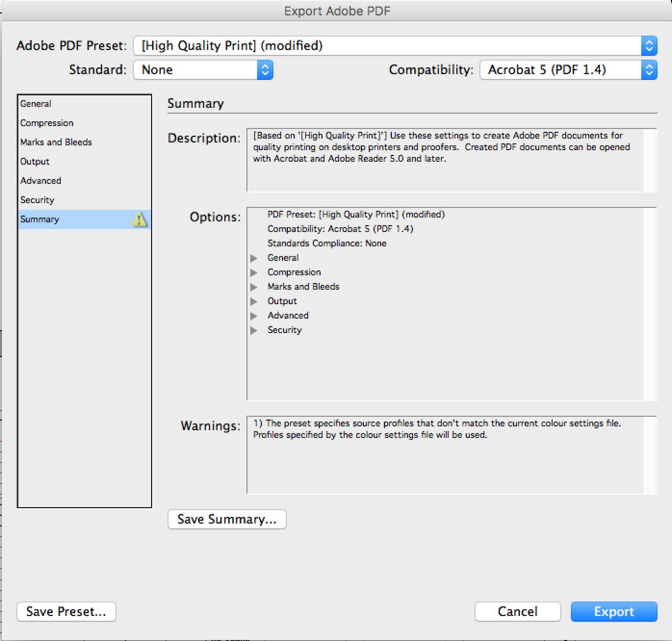Select General in the left panel list
Image resolution: width=672 pixels, height=641 pixels.
(84, 104)
